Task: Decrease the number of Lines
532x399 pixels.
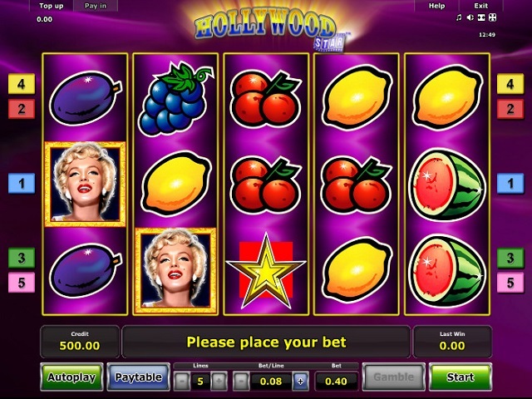Action: pyautogui.click(x=182, y=382)
